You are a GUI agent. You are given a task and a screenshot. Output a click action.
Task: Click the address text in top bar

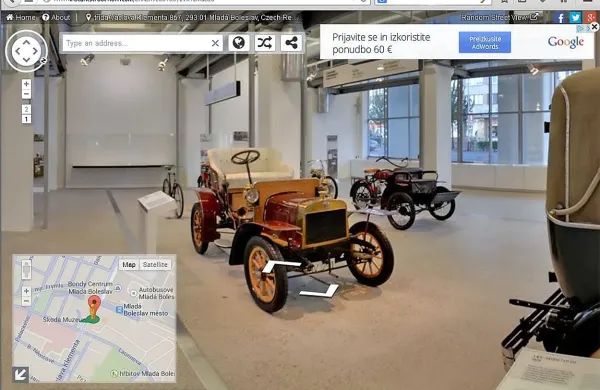pyautogui.click(x=197, y=17)
